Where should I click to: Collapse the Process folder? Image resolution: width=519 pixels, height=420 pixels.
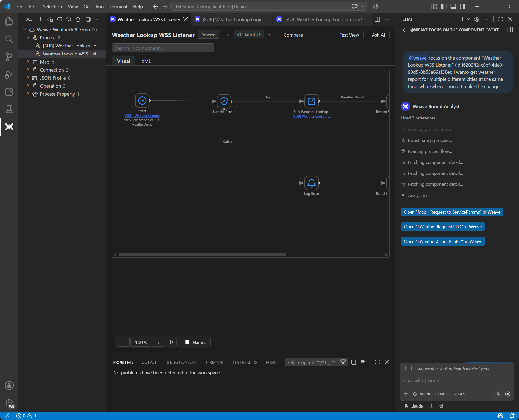(28, 37)
